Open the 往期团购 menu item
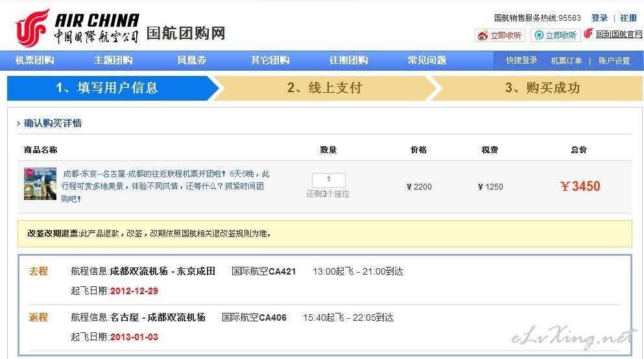The width and height of the screenshot is (644, 359). coord(348,60)
